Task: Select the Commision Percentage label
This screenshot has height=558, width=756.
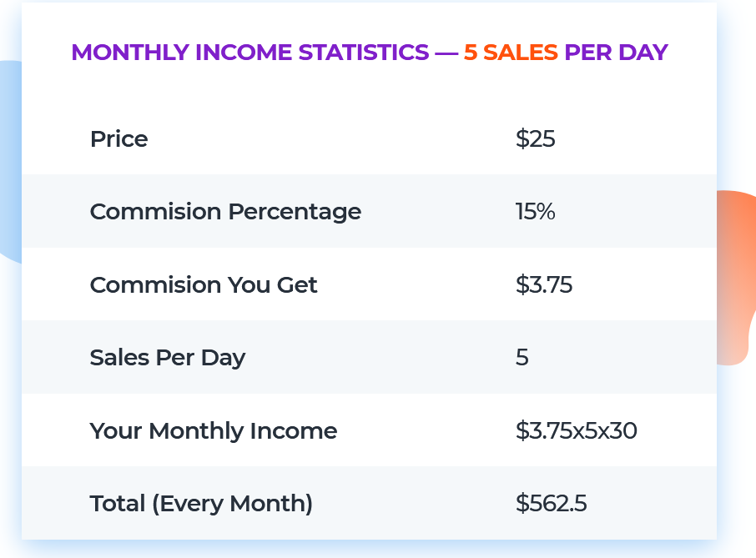Action: coord(225,212)
